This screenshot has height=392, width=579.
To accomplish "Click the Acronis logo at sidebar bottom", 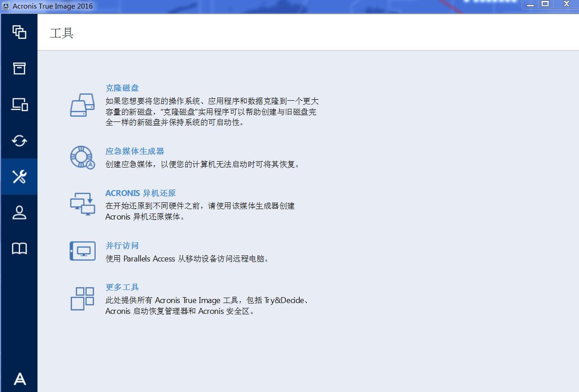I will click(19, 379).
